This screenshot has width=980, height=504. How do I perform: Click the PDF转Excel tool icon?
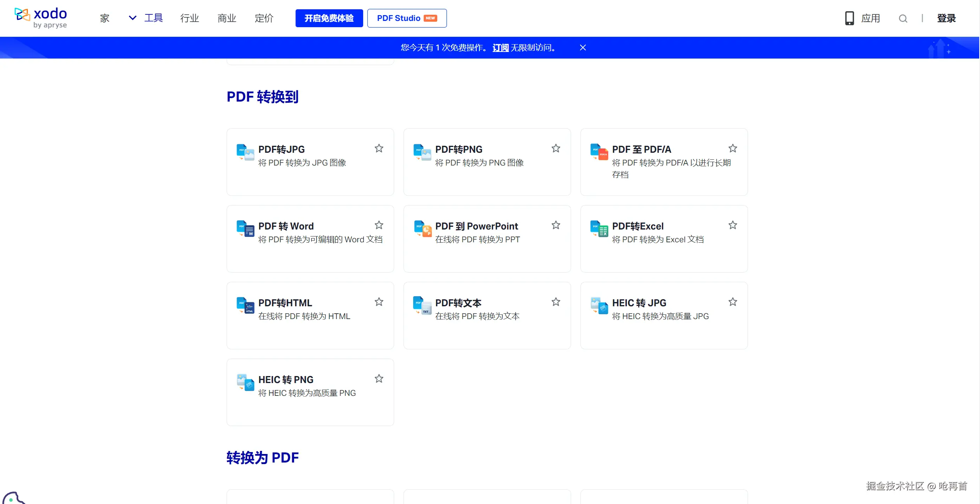(x=599, y=229)
